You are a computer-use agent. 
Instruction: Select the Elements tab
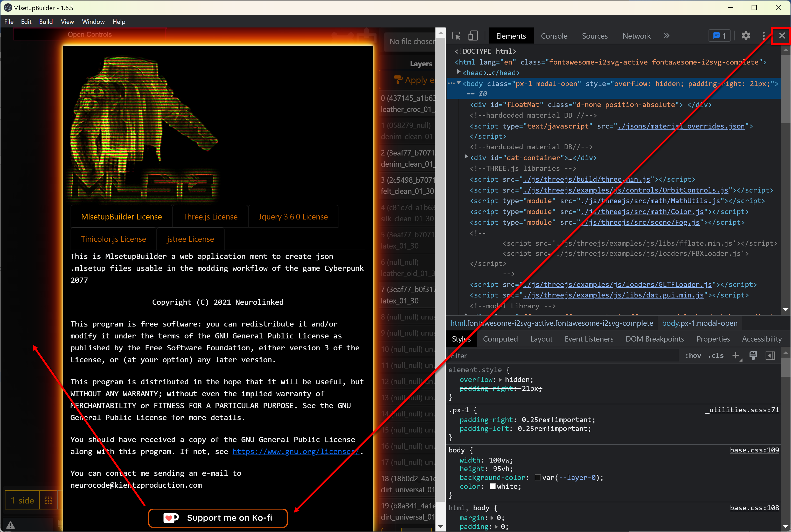(511, 36)
